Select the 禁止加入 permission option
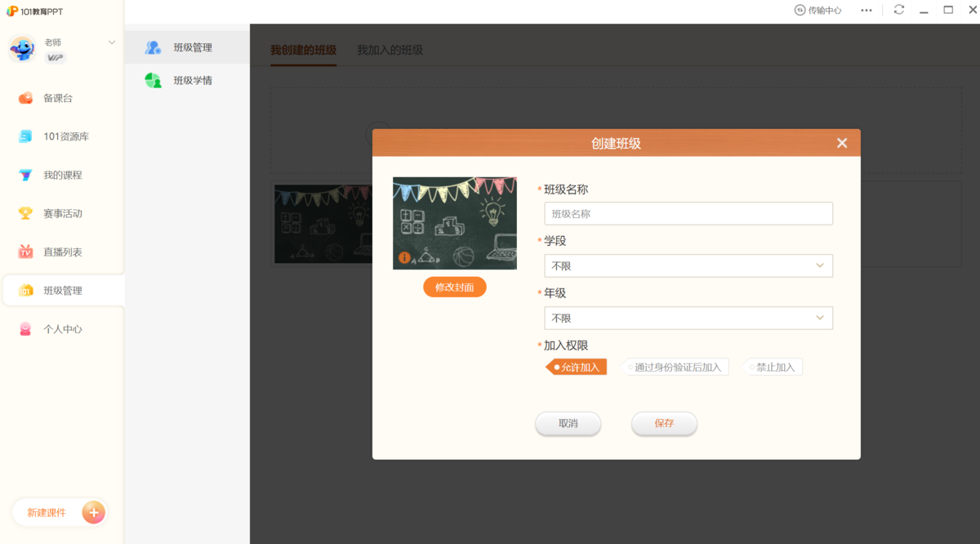Viewport: 980px width, 544px height. 773,367
